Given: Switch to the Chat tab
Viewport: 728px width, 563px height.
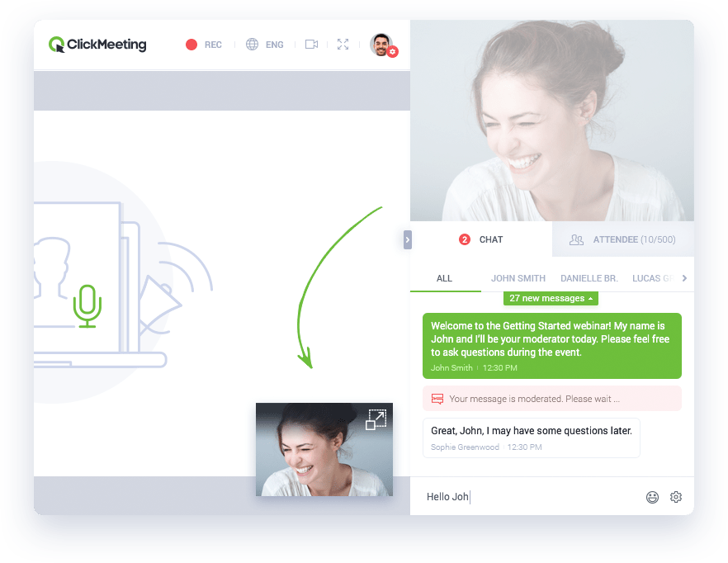Looking at the screenshot, I should pyautogui.click(x=481, y=239).
